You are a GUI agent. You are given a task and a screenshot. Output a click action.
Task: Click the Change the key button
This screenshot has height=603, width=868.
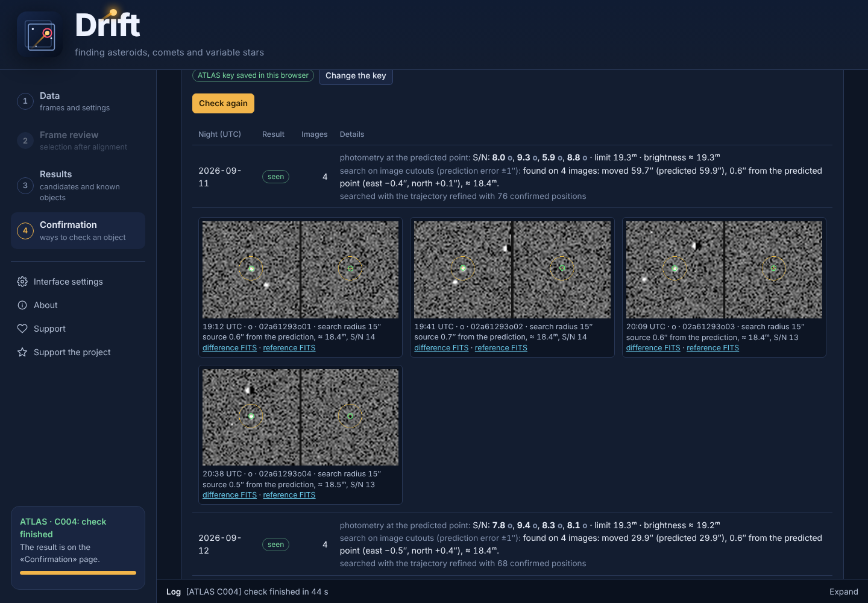356,75
